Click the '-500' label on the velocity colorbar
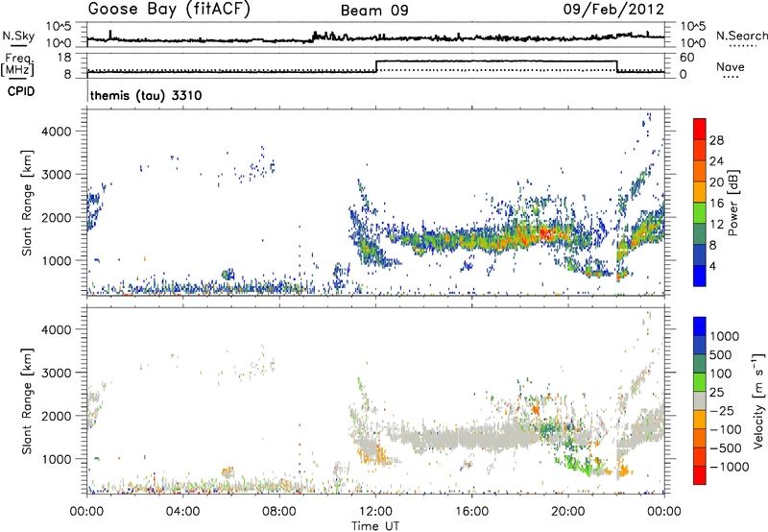768x532 pixels. click(x=726, y=447)
